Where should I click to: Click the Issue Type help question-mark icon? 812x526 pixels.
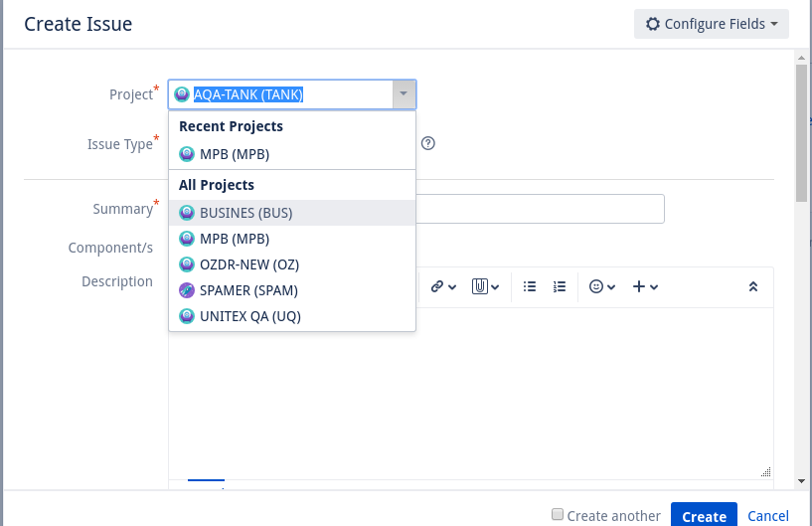click(x=427, y=143)
